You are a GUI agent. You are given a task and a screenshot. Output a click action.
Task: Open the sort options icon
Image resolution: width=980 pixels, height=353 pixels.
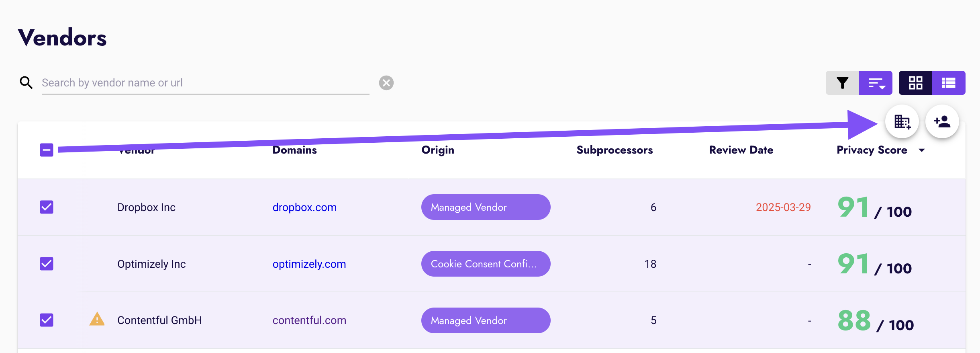click(876, 83)
